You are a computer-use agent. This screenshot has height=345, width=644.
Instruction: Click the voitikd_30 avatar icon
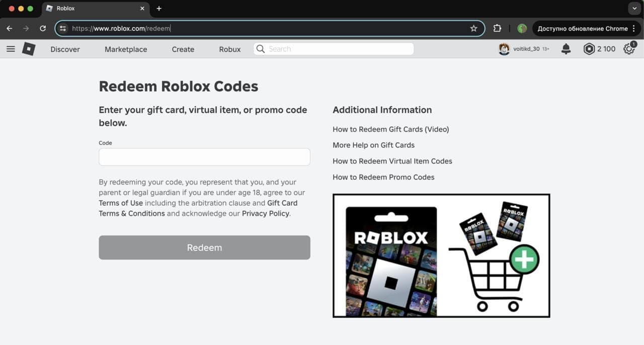pos(504,49)
